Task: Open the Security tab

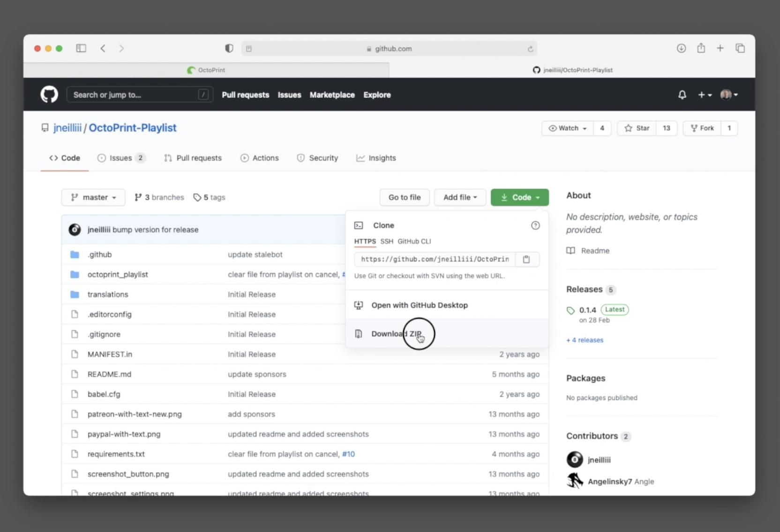Action: click(317, 158)
